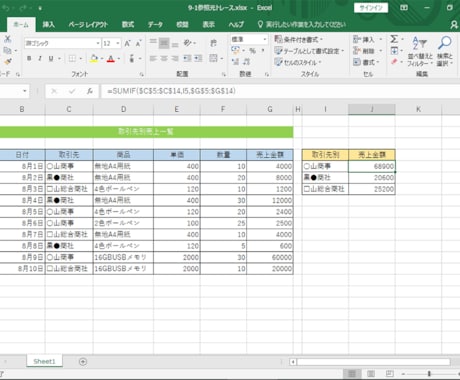Toggle Italic formatting
Screen dimensions: 460x380
pos(40,59)
